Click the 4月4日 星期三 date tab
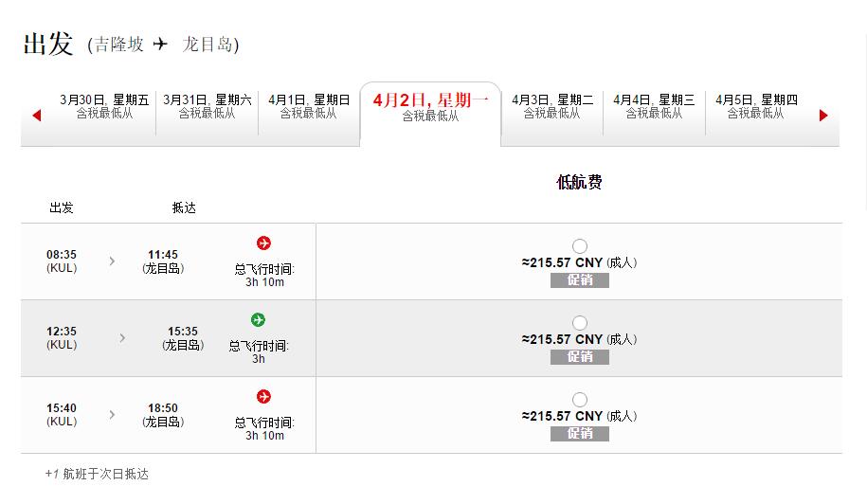Viewport: 867px width, 504px height. pos(654,106)
